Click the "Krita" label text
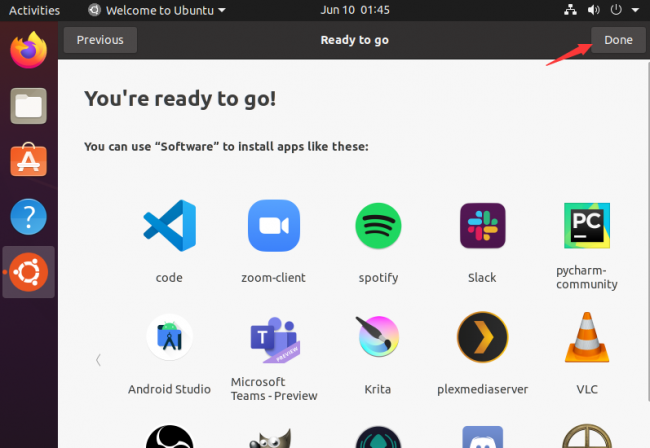The width and height of the screenshot is (650, 448). (378, 389)
